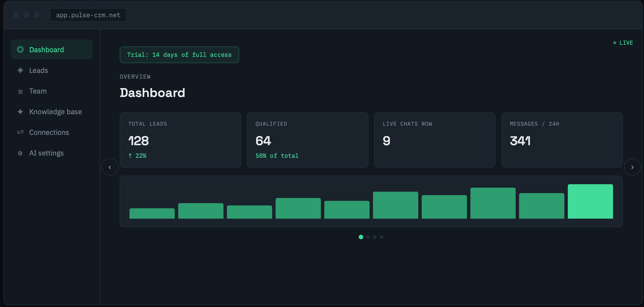
Task: Click the green LIVE status indicator
Action: [623, 43]
